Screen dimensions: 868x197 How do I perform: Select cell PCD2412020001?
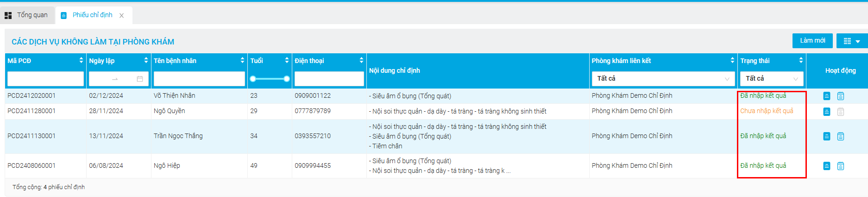(x=31, y=95)
